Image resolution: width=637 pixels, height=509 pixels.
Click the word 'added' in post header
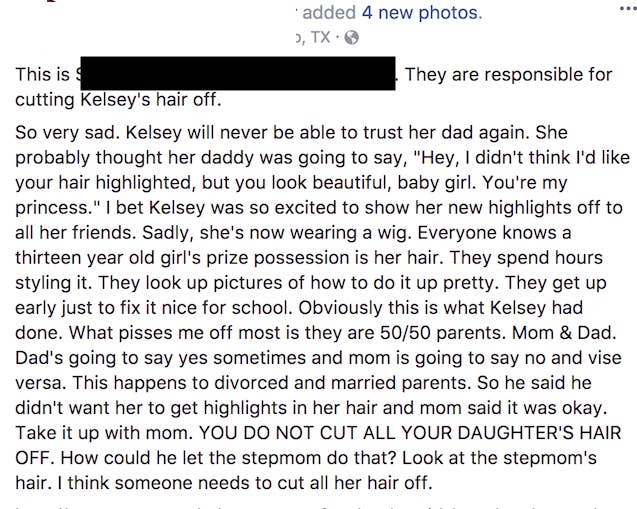[x=329, y=13]
